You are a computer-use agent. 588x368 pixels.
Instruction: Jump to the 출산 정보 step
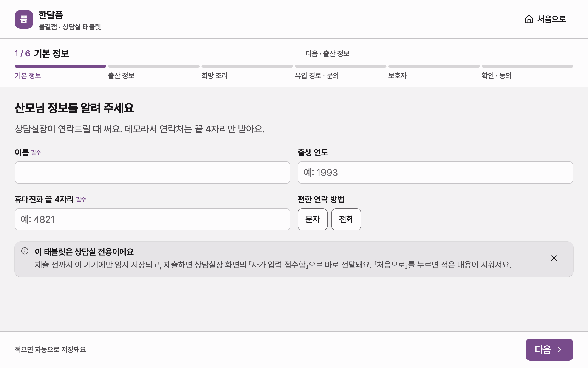pyautogui.click(x=121, y=75)
